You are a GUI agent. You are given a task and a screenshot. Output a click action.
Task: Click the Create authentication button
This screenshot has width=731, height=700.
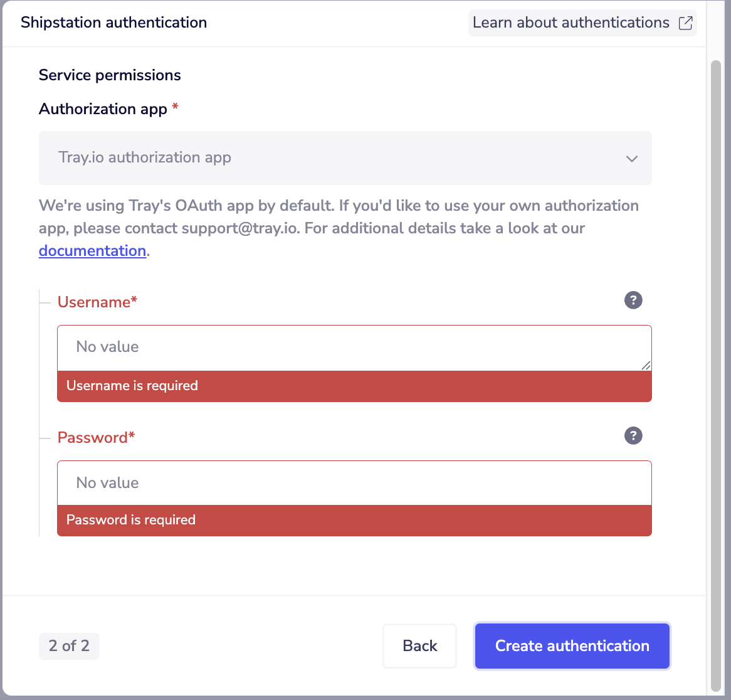pos(571,645)
